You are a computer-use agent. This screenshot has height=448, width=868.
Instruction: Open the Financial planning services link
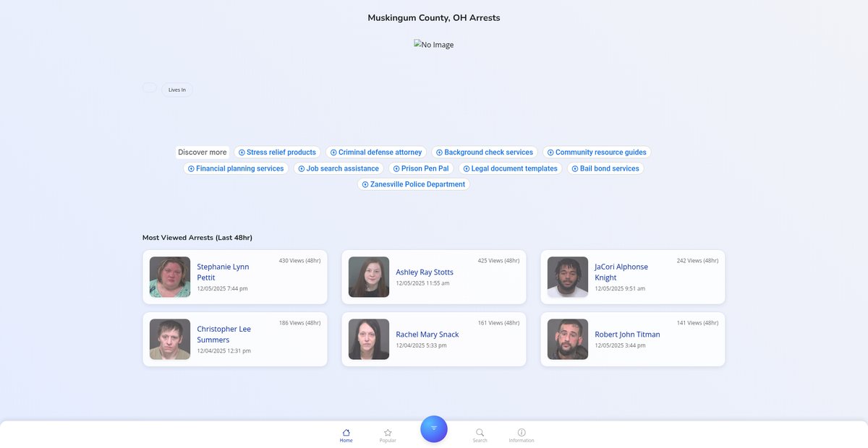pos(236,168)
